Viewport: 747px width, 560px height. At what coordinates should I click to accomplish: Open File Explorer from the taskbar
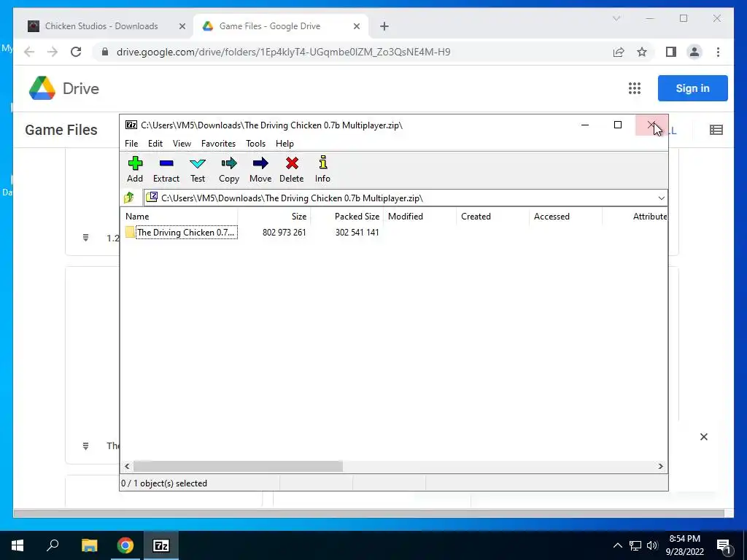point(89,545)
